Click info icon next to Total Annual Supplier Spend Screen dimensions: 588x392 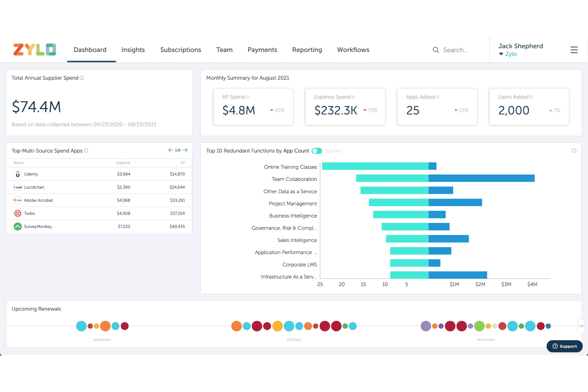point(82,78)
